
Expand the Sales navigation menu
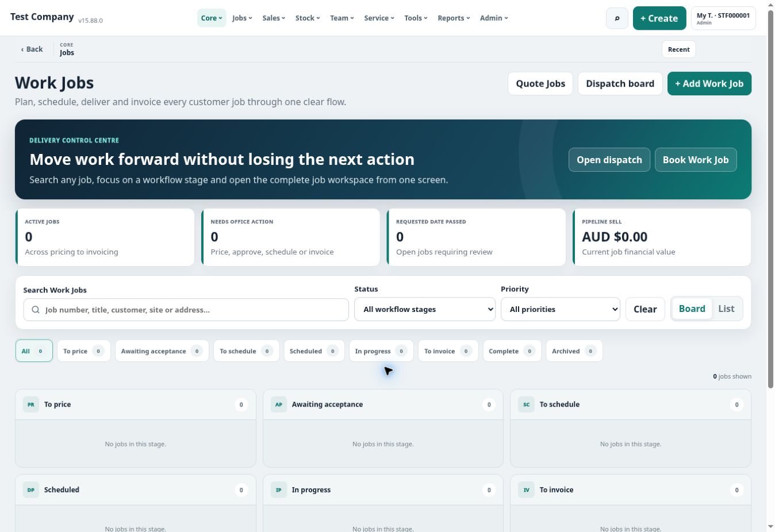274,18
